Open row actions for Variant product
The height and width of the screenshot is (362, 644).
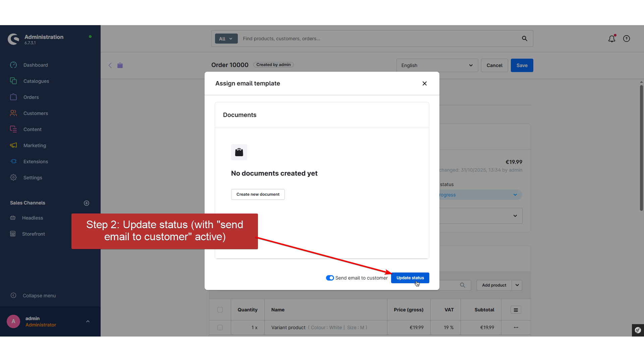tap(516, 327)
